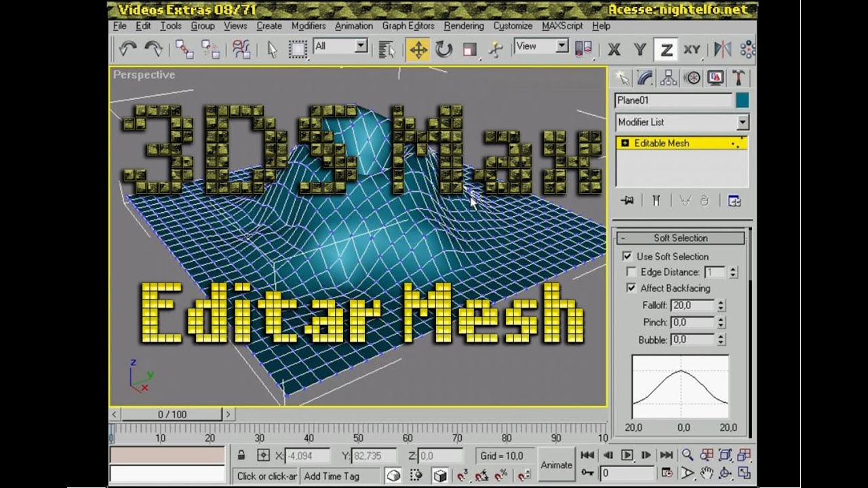
Task: Click the Plane01 object color swatch
Action: tap(742, 100)
